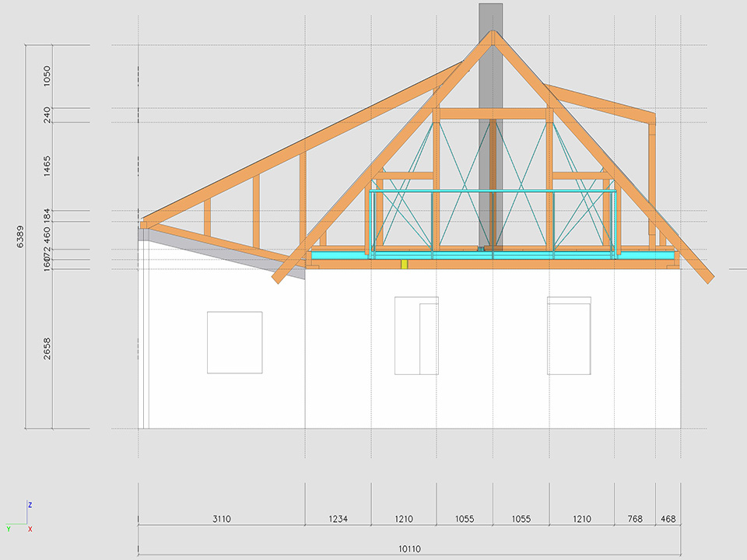Screen dimensions: 747x560
Task: Click the 1050 vertical dimension text
Action: 47,76
